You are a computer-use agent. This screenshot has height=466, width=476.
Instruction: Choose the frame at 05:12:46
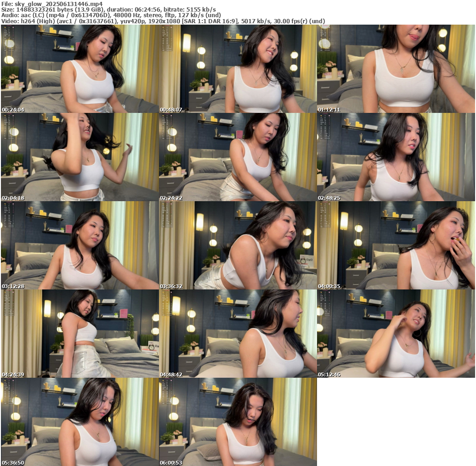pos(396,334)
